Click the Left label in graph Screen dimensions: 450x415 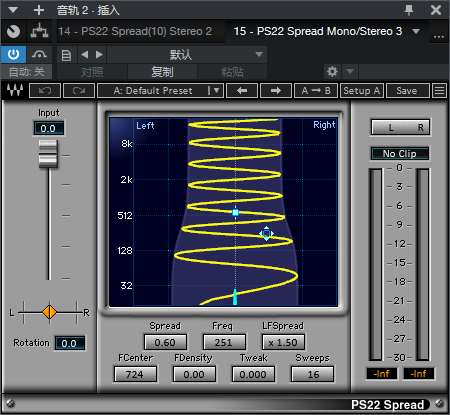pos(145,126)
